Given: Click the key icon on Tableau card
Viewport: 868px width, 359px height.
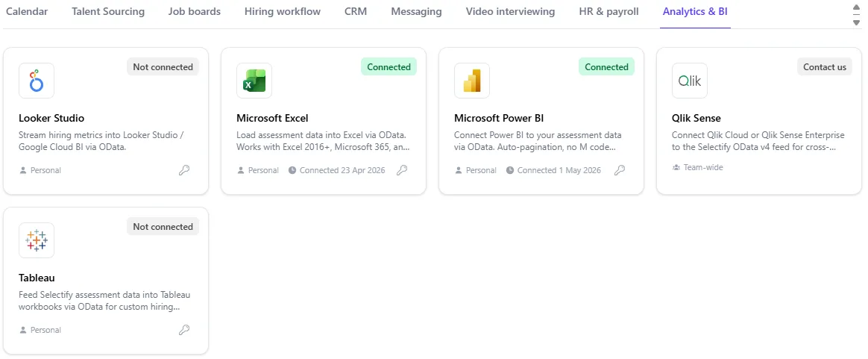Looking at the screenshot, I should tap(184, 330).
